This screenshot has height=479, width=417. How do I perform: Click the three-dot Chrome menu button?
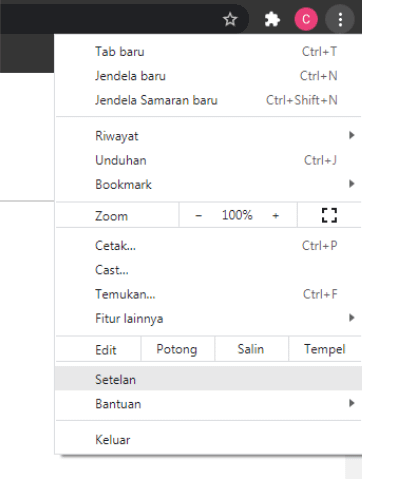tap(340, 19)
